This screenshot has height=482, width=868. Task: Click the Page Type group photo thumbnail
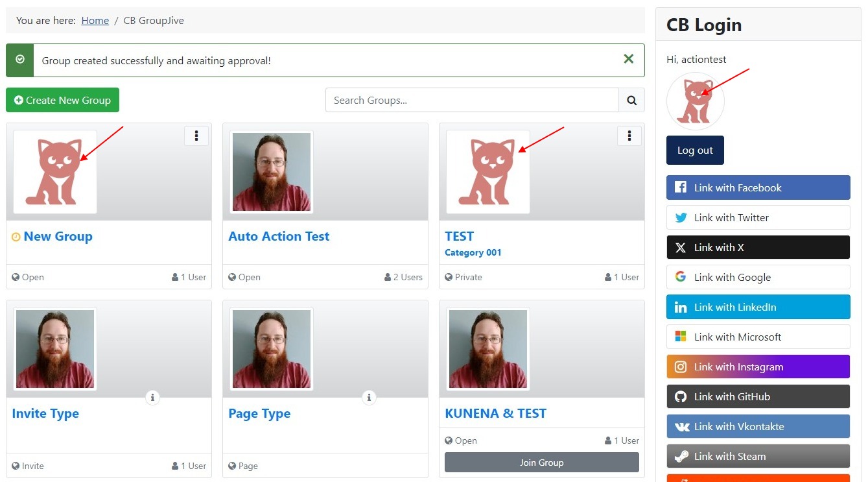pyautogui.click(x=272, y=349)
